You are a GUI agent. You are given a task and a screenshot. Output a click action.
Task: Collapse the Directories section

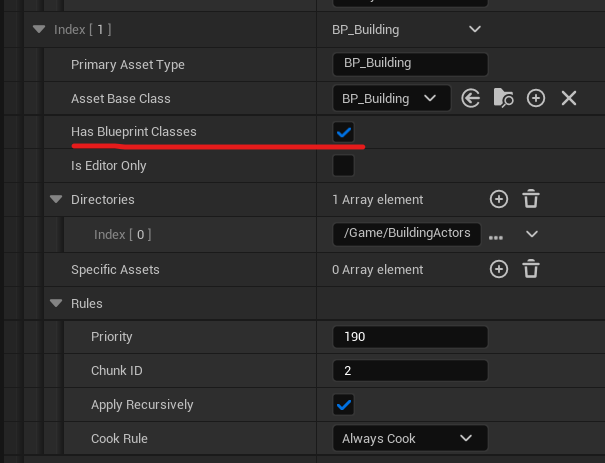(x=57, y=200)
